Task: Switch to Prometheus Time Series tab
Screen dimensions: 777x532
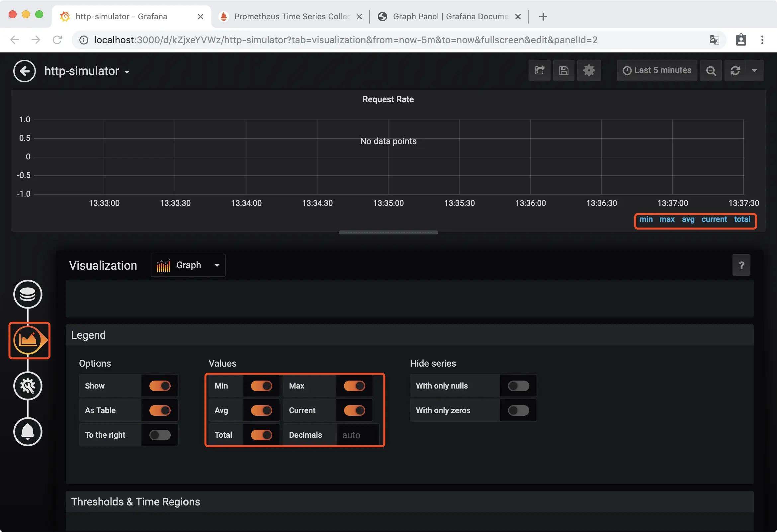Action: pos(291,16)
